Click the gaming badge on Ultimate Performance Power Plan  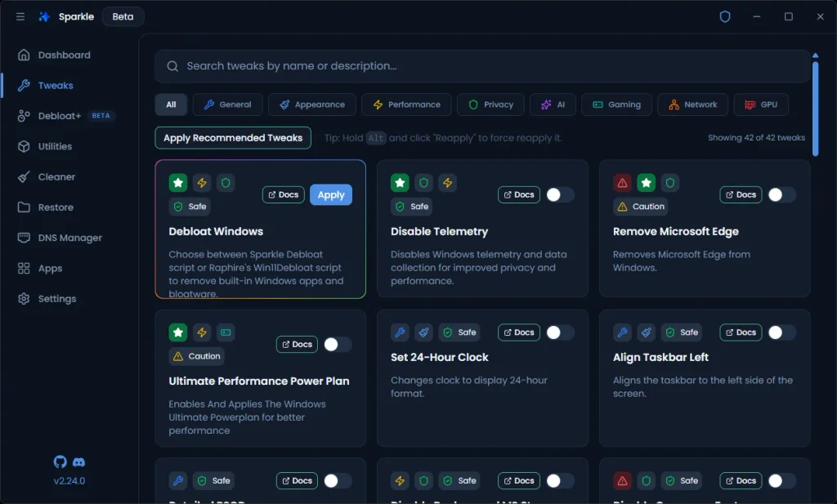pyautogui.click(x=226, y=332)
